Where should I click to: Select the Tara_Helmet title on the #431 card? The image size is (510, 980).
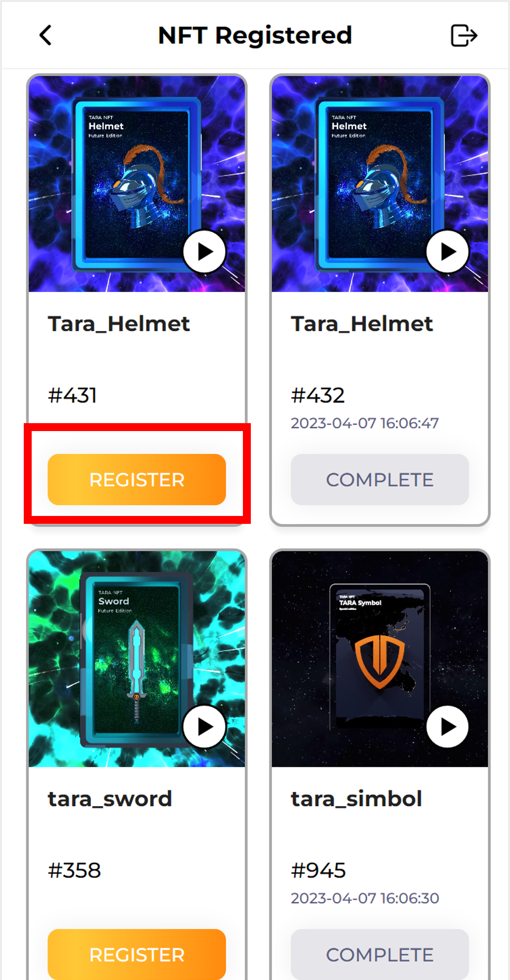click(119, 324)
